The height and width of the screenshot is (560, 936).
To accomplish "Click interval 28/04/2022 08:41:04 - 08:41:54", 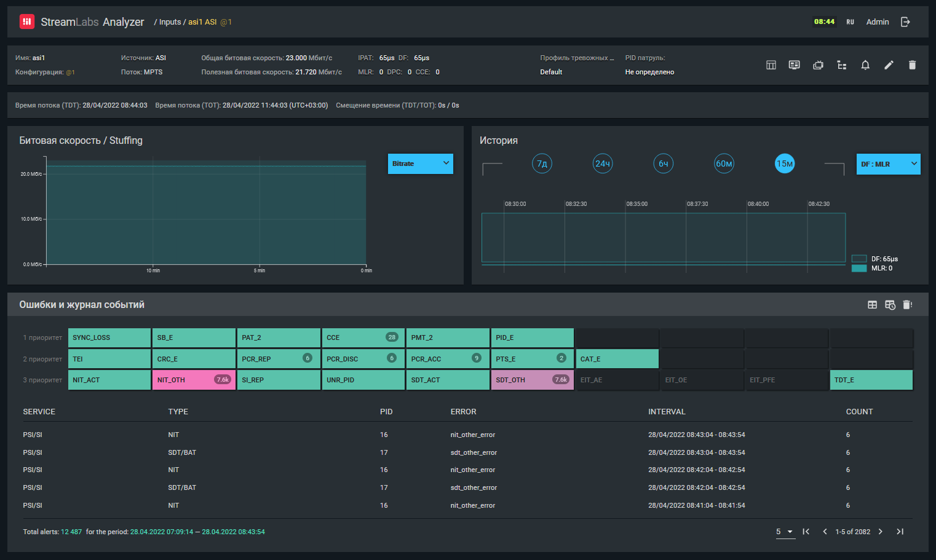I will pos(696,505).
